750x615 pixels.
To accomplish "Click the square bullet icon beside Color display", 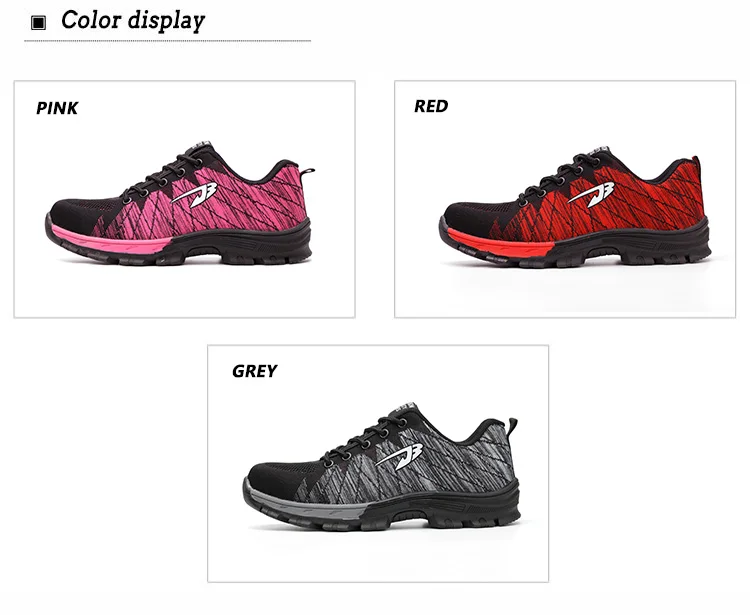I will coord(38,22).
